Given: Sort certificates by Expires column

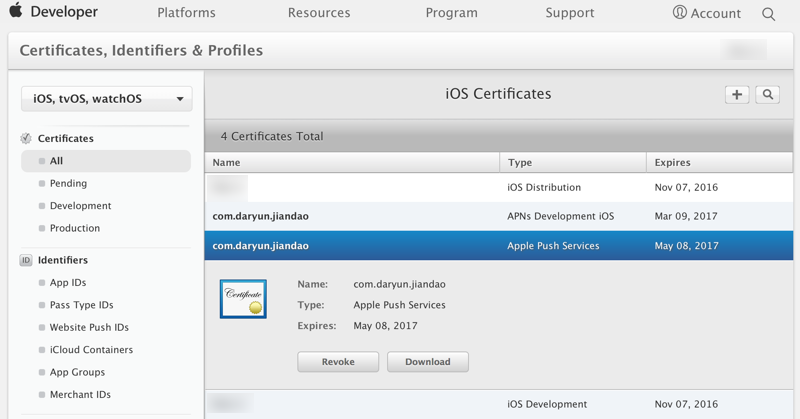Looking at the screenshot, I should click(x=672, y=162).
